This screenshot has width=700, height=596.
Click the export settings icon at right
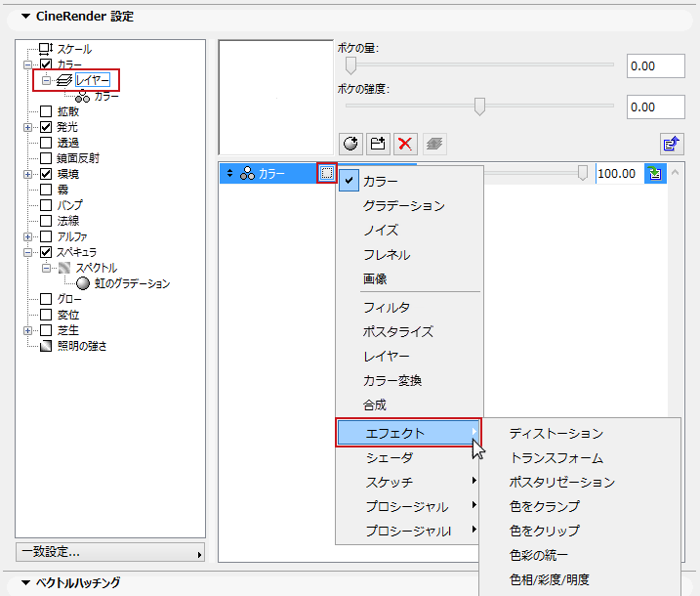pyautogui.click(x=672, y=144)
